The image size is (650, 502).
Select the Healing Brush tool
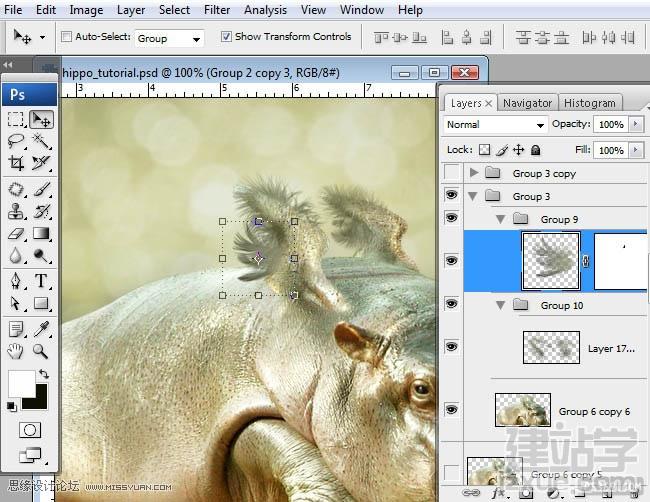click(x=16, y=190)
